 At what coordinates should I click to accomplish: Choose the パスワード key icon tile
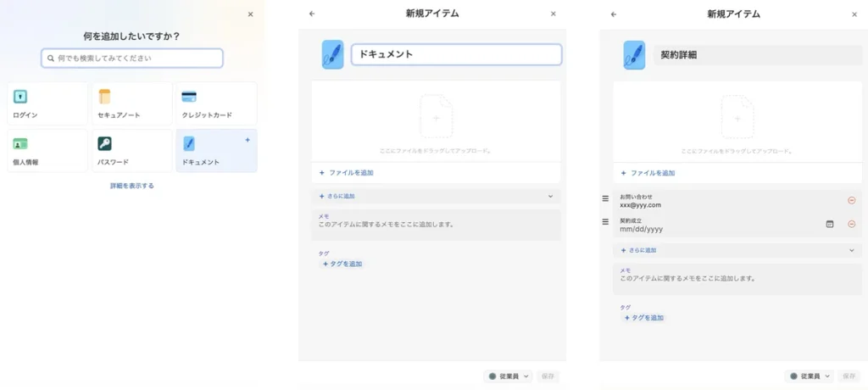coord(132,150)
